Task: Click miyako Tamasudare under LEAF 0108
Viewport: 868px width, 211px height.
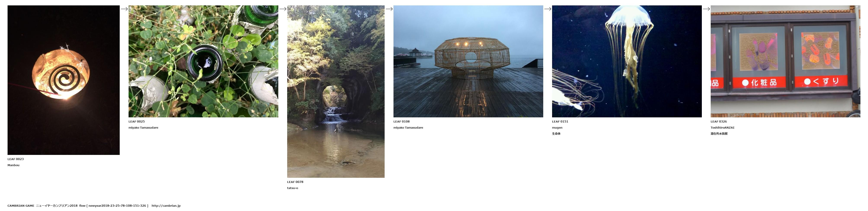Action: click(x=408, y=128)
